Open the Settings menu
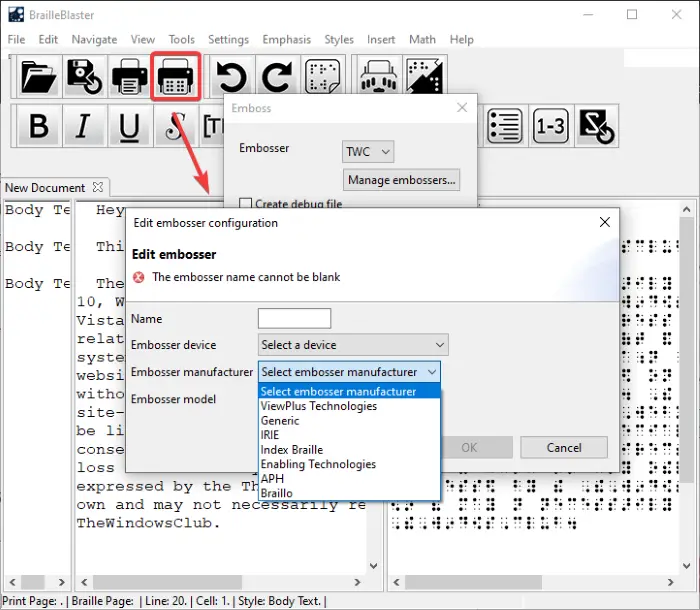Image resolution: width=700 pixels, height=610 pixels. pyautogui.click(x=229, y=39)
